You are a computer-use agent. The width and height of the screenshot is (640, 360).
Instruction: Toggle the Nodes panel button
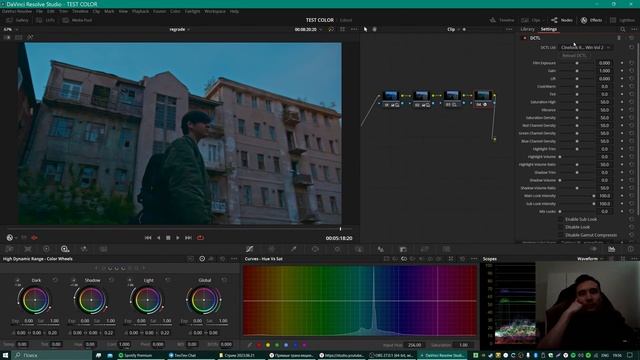[562, 20]
